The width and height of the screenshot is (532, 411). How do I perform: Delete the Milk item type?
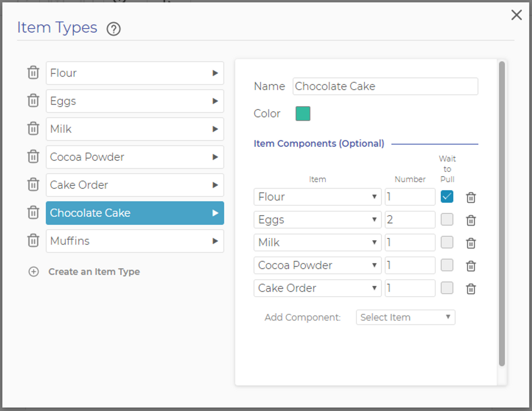tap(33, 129)
